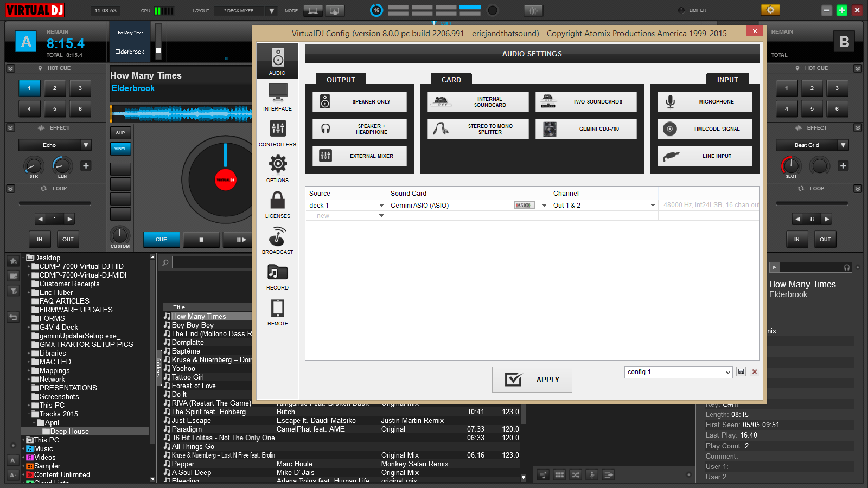Open the Out 1 & 2 channel dropdown
Viewport: 868px width, 488px height.
653,206
